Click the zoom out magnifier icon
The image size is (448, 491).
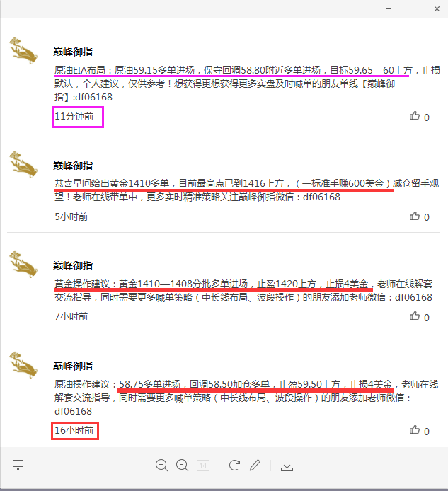[182, 466]
